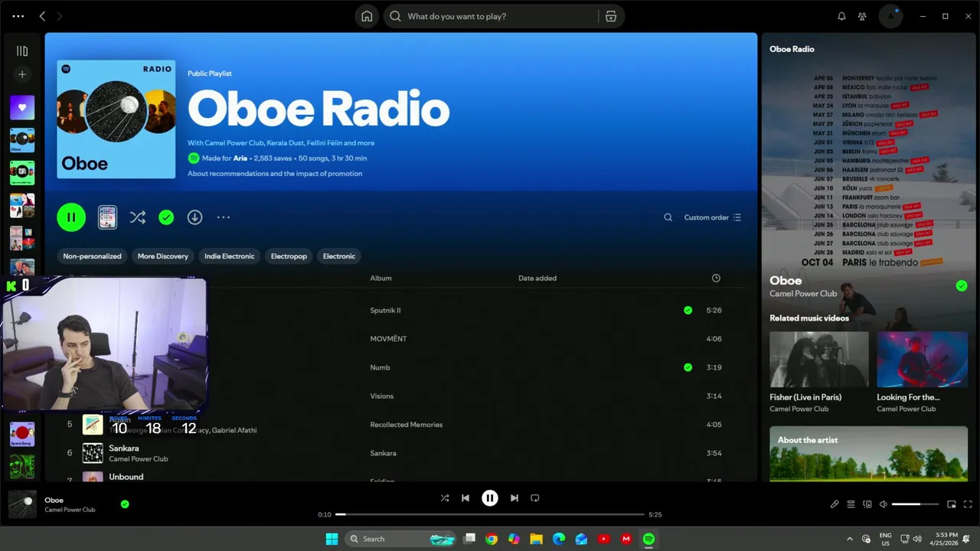Go forward with the right arrow
This screenshot has height=551, width=980.
[x=60, y=16]
